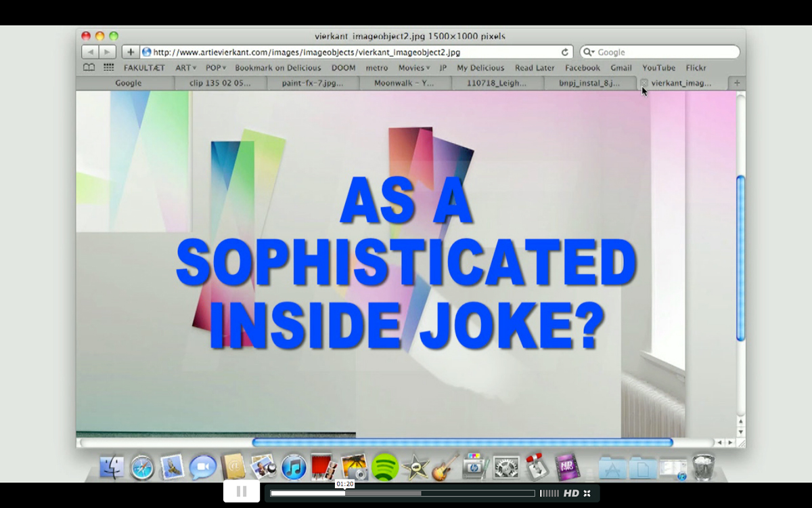This screenshot has width=812, height=508.
Task: Open the metro bookmark
Action: 377,68
